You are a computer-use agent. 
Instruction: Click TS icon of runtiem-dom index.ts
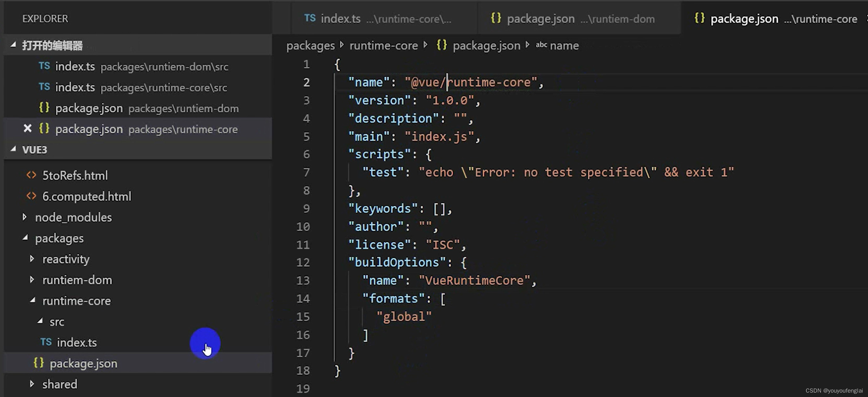[44, 66]
